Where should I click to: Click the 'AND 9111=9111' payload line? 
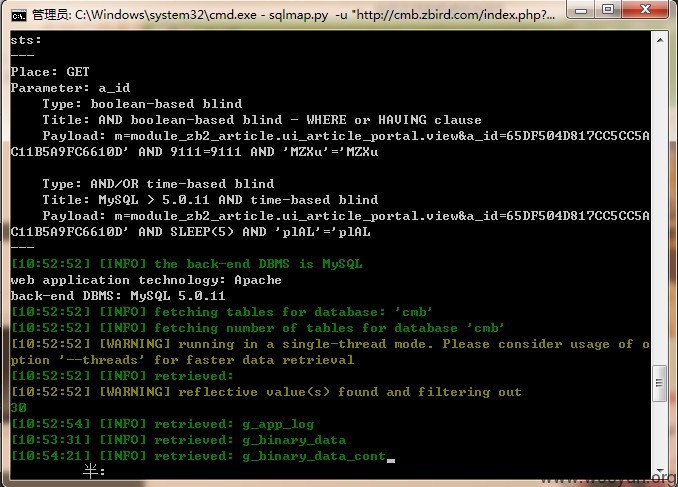[x=195, y=152]
